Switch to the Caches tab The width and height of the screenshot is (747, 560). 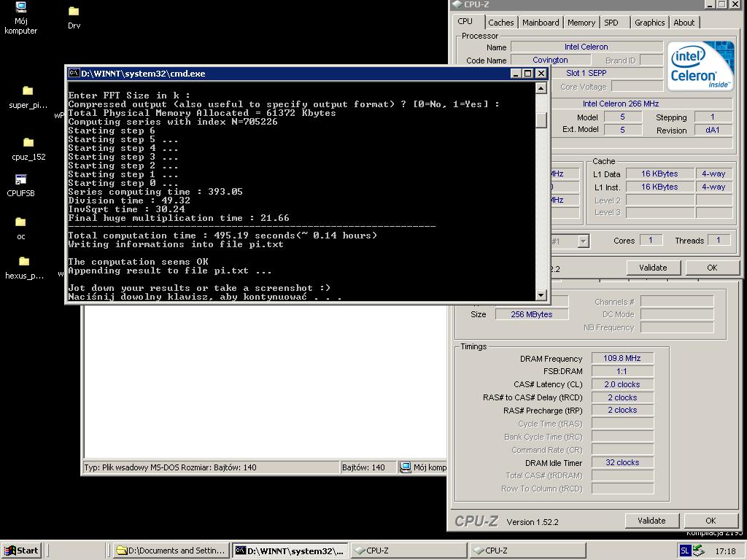click(x=500, y=23)
